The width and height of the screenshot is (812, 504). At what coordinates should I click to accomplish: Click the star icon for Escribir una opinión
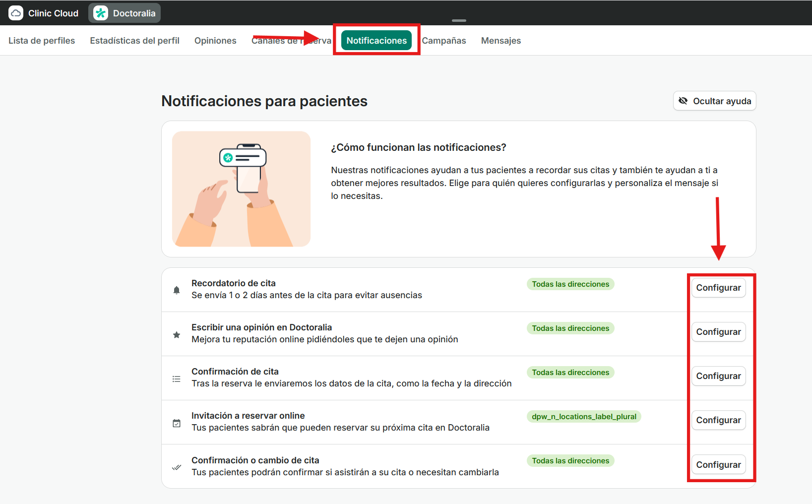[177, 335]
